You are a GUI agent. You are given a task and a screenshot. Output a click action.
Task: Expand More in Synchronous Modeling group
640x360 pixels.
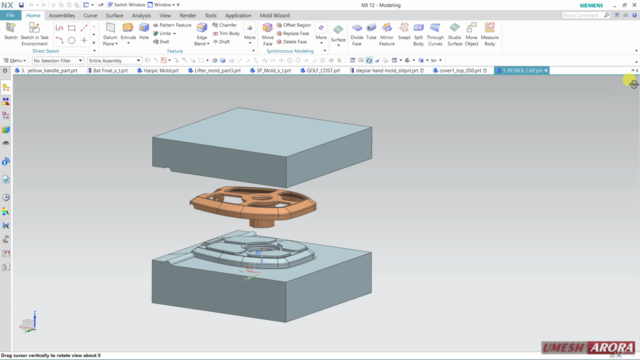point(321,33)
